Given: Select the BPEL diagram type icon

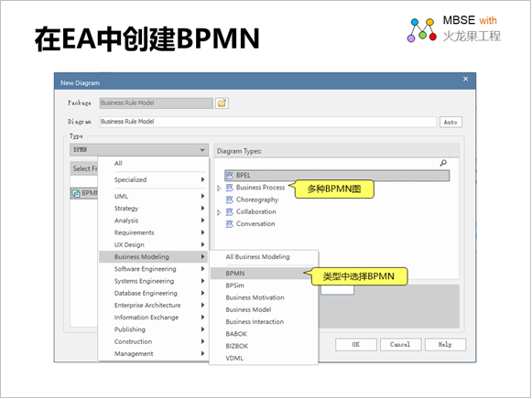Looking at the screenshot, I should [230, 176].
